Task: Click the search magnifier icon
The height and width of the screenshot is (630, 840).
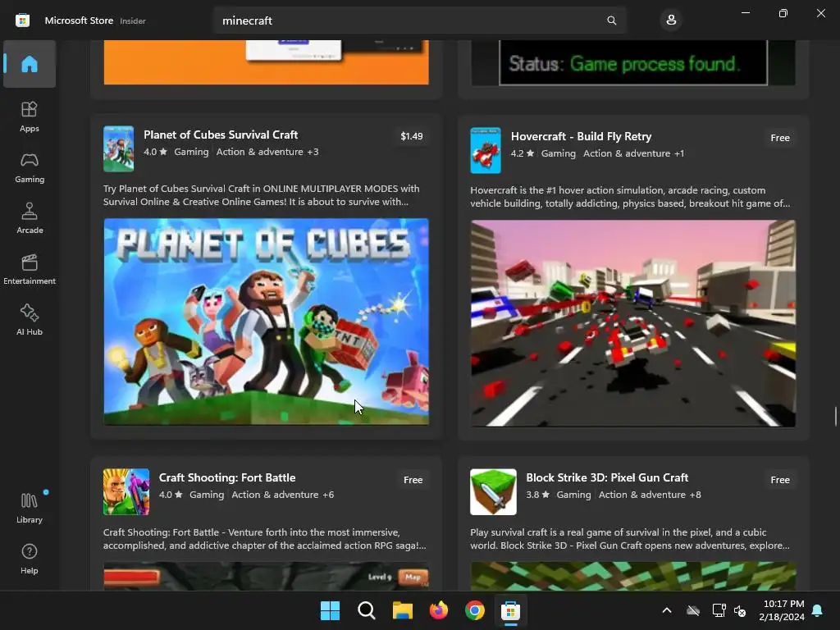Action: pos(611,21)
